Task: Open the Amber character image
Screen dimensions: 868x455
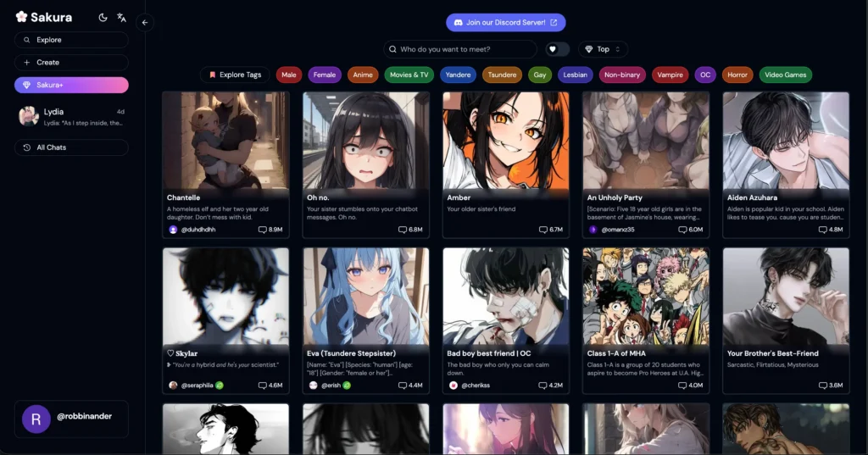Action: [x=506, y=141]
